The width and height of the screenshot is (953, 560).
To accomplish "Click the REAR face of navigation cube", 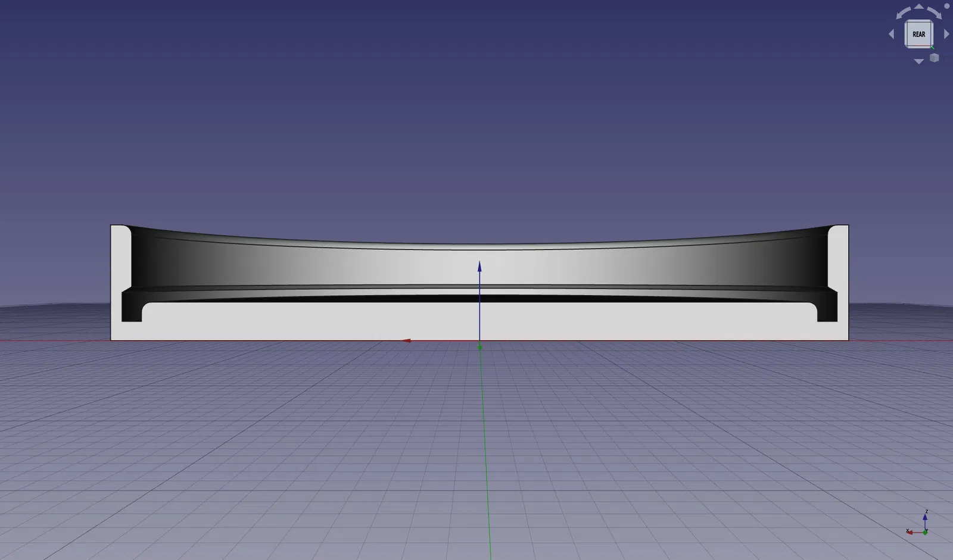I will [x=918, y=34].
